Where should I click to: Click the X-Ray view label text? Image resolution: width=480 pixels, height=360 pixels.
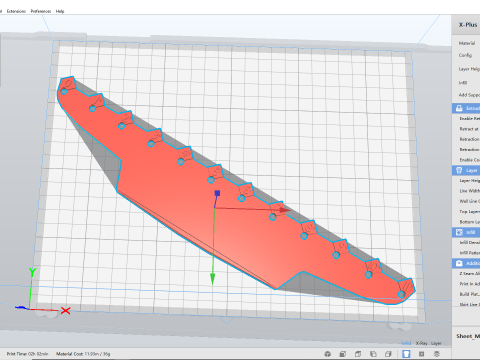click(421, 343)
